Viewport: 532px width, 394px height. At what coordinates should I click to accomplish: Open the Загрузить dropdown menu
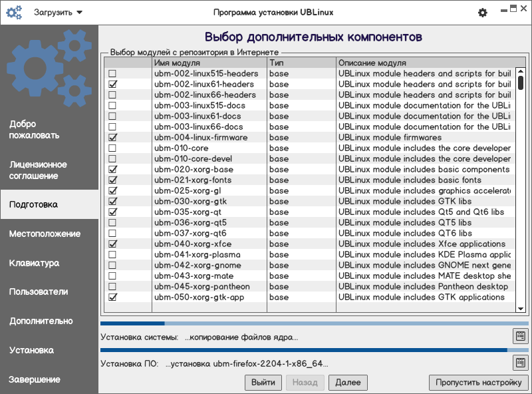(58, 13)
